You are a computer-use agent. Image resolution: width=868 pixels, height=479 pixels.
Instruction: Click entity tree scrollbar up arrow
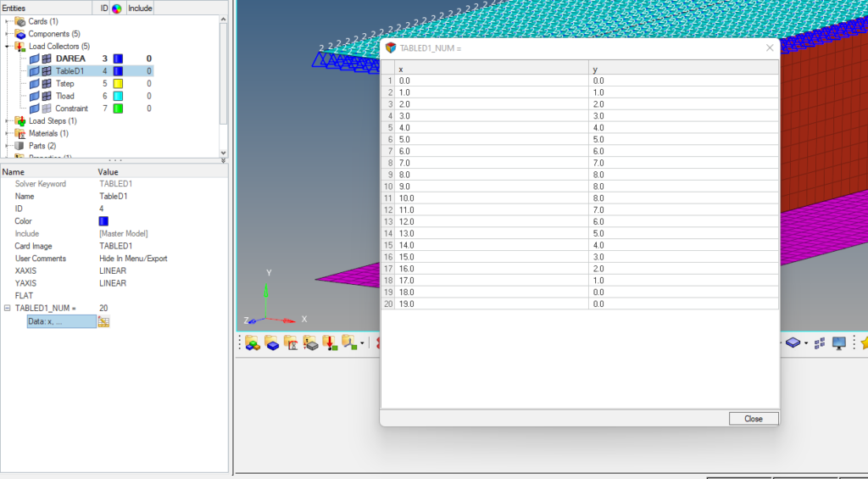tap(223, 19)
